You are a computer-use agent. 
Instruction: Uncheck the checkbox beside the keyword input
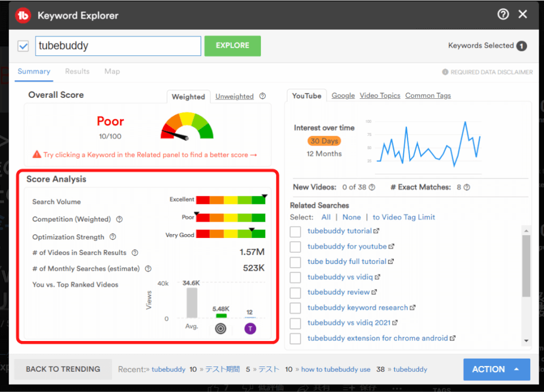[23, 46]
